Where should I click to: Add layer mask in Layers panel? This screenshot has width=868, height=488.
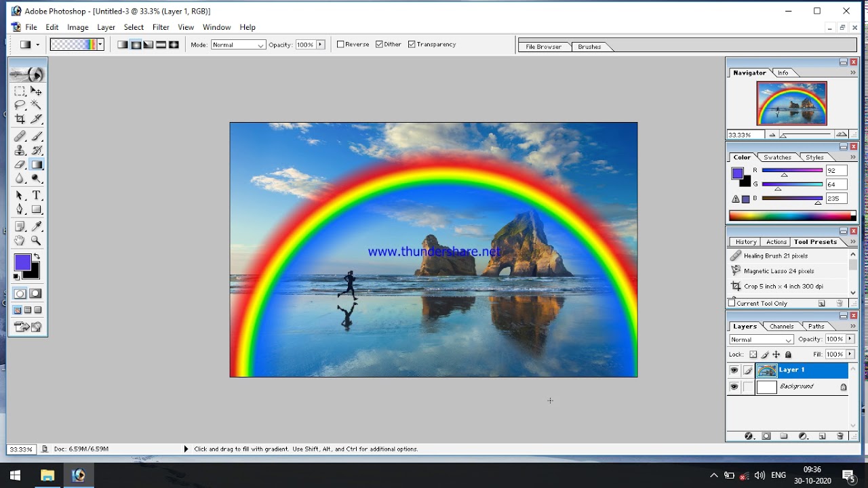coord(766,436)
